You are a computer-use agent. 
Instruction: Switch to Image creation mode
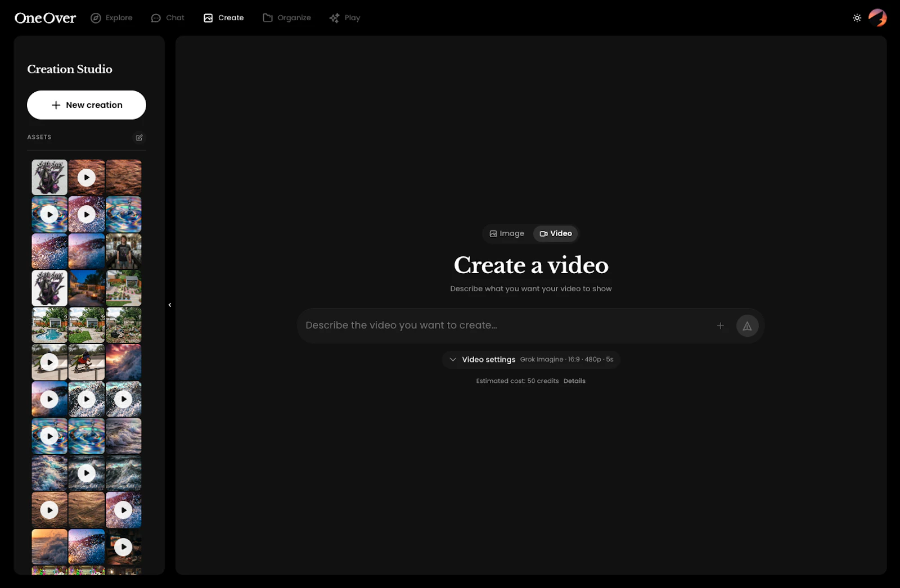[x=507, y=234]
